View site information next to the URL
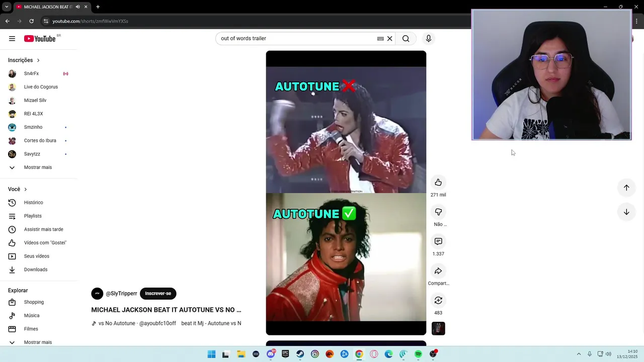 click(x=46, y=21)
